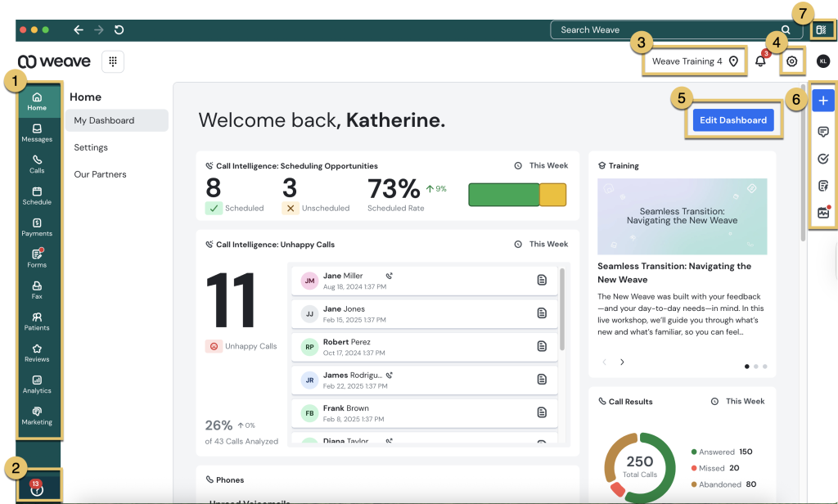Open the Frank Brown call entry
Viewport: 838px width, 504px height.
click(x=425, y=413)
